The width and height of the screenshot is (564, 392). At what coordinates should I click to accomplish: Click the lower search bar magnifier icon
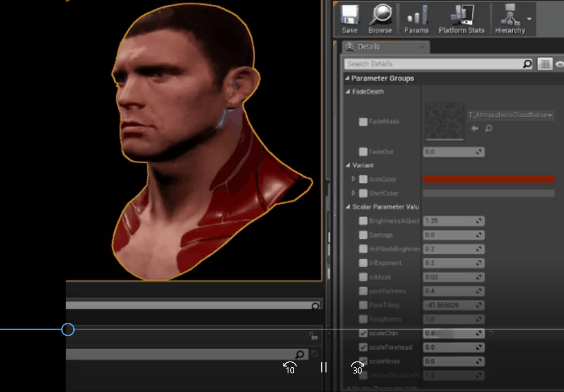click(x=300, y=354)
